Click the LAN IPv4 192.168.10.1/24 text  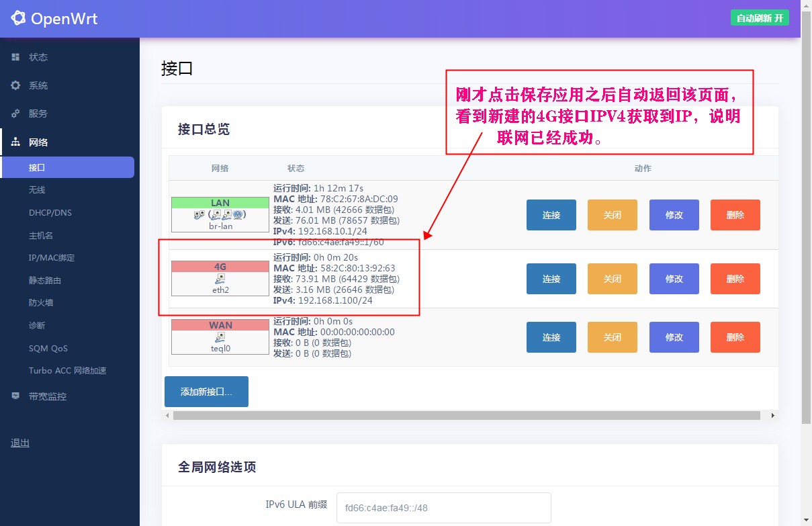[320, 231]
